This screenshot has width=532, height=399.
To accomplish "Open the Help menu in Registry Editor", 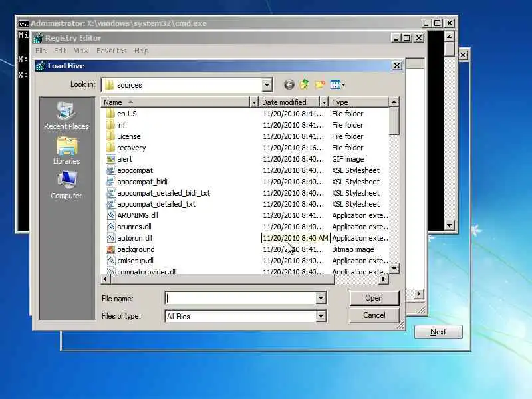I will click(x=141, y=51).
